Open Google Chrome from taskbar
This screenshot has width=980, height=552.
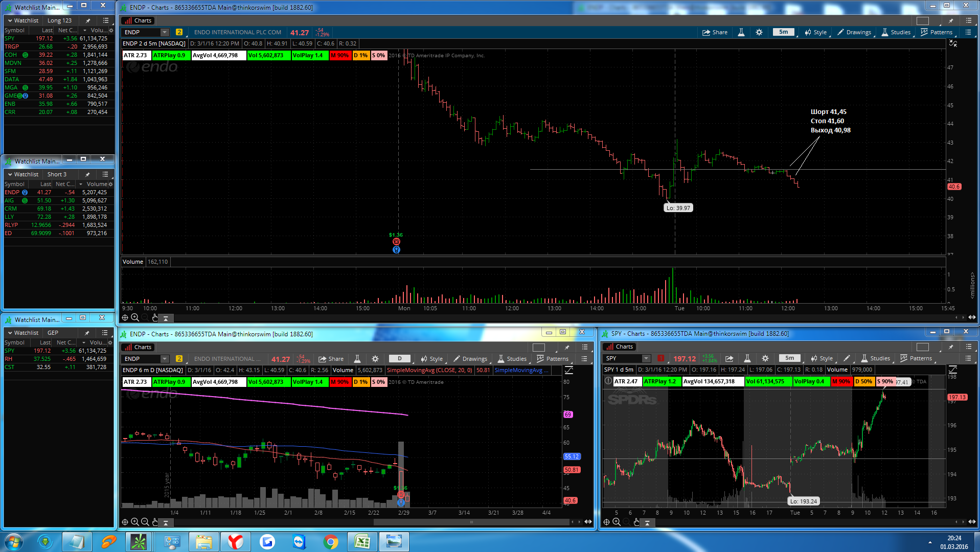coord(331,542)
